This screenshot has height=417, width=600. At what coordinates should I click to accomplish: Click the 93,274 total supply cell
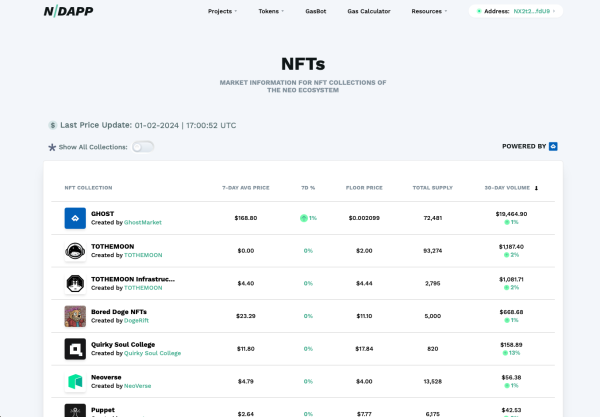(432, 251)
